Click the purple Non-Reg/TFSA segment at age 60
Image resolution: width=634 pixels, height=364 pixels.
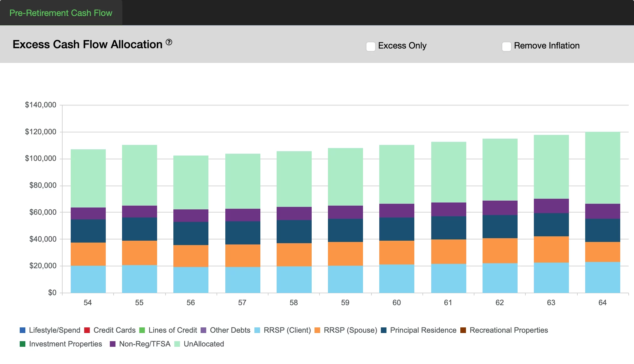point(396,211)
